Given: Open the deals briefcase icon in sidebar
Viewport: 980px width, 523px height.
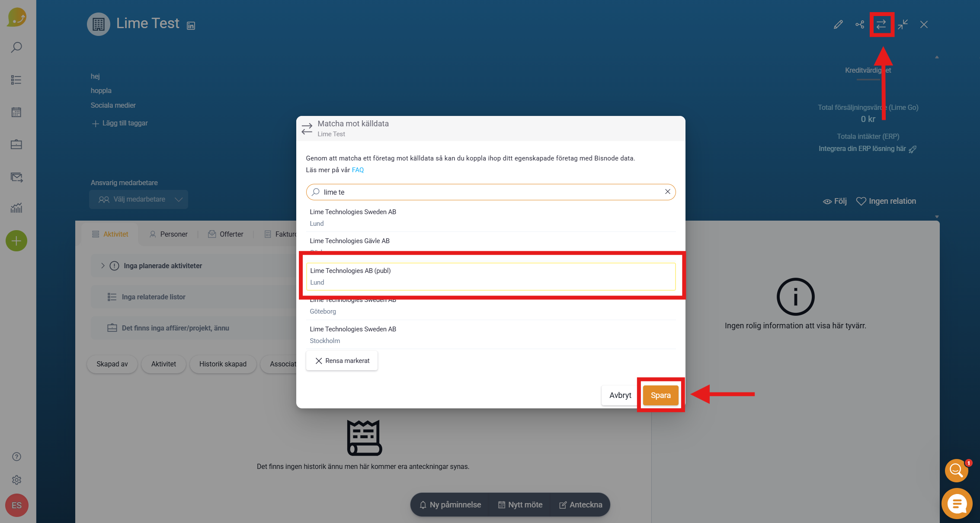Looking at the screenshot, I should pos(16,144).
